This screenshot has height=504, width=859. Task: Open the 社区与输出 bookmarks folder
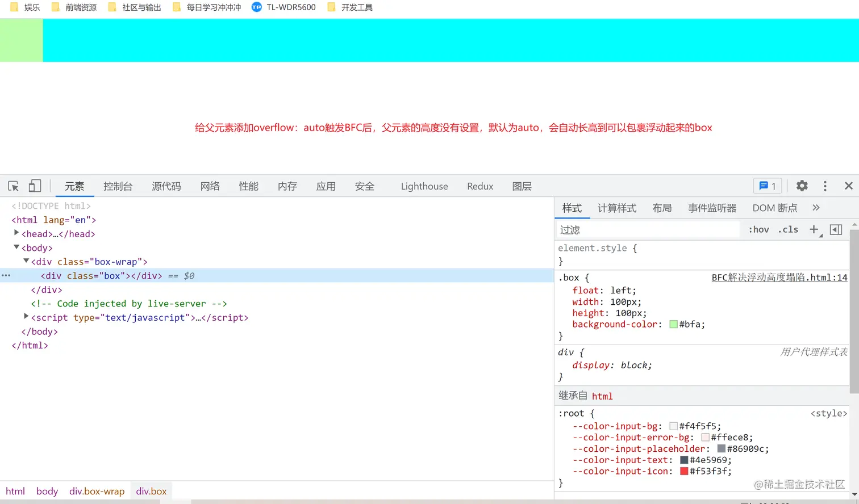[x=135, y=7]
